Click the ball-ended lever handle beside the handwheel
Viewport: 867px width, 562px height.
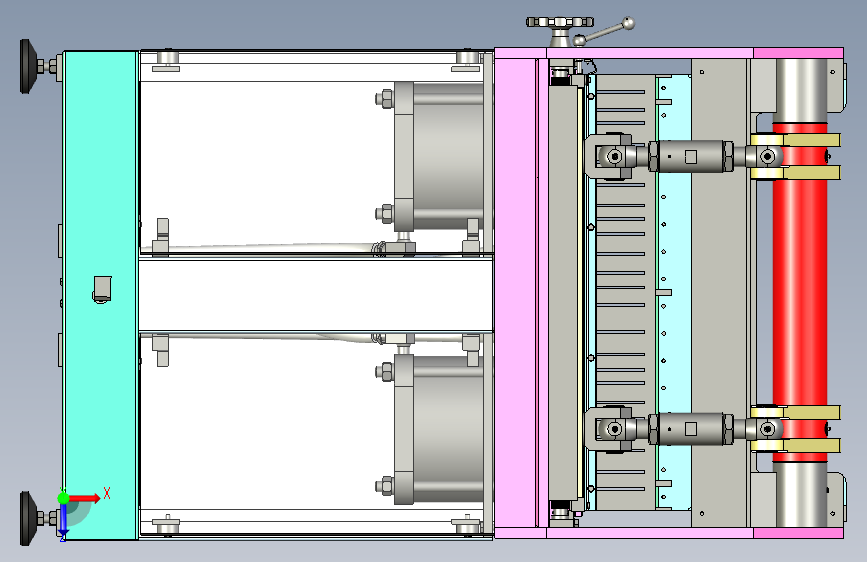click(x=604, y=32)
